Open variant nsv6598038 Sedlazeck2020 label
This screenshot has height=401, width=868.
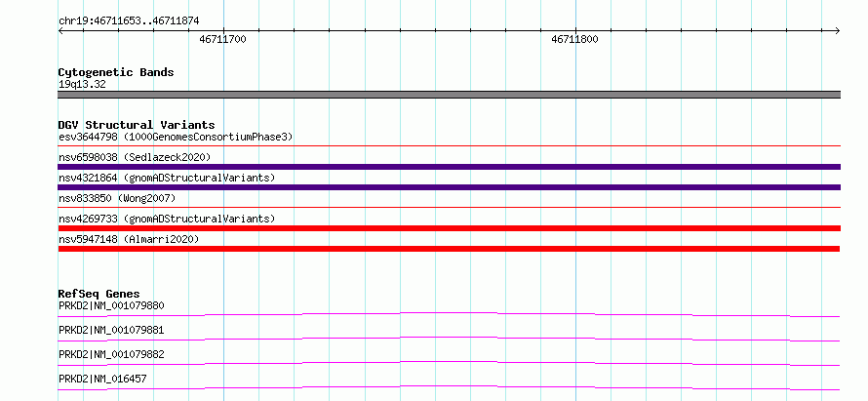click(135, 157)
